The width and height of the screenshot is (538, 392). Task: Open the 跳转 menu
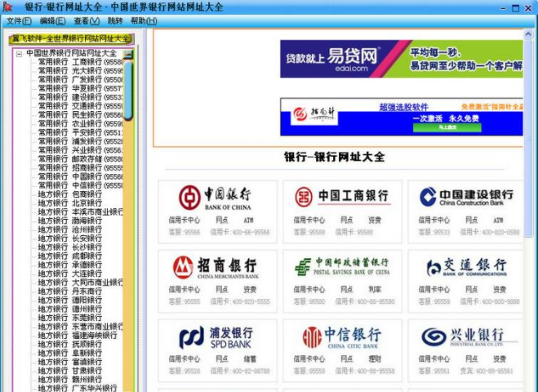pyautogui.click(x=115, y=21)
